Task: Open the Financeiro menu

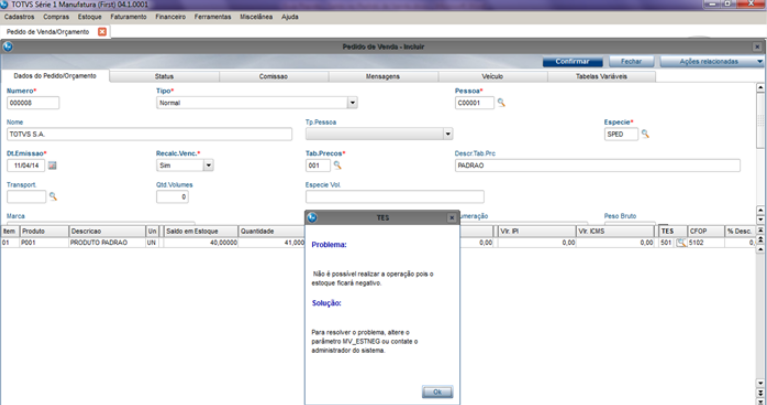Action: click(171, 17)
